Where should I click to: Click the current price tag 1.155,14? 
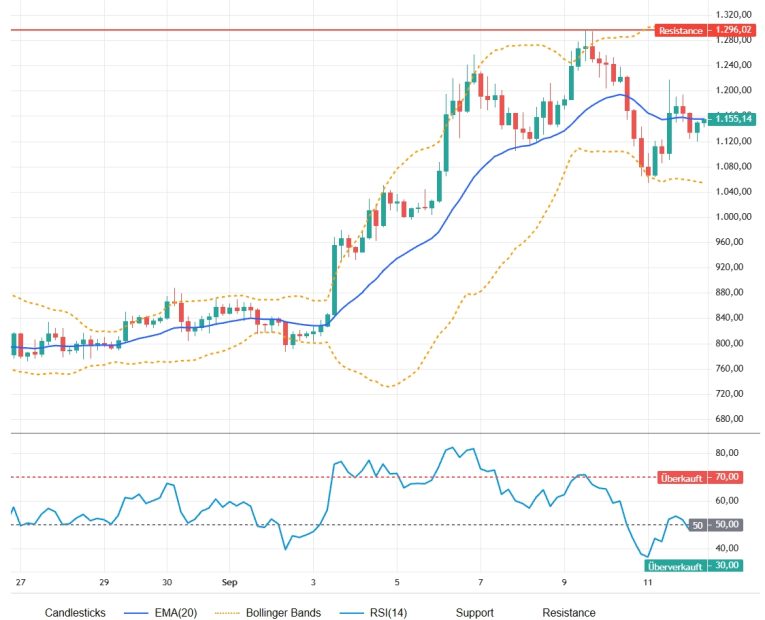click(x=731, y=119)
